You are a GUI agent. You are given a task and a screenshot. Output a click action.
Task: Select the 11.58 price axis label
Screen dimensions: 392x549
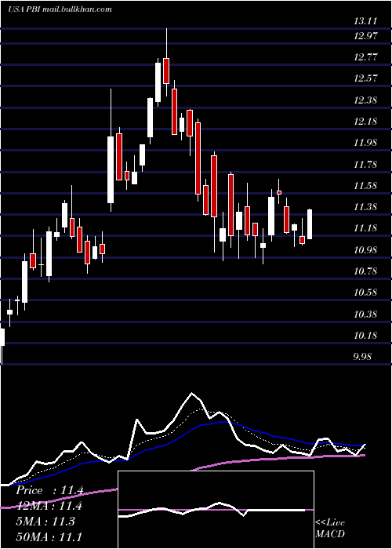[366, 186]
